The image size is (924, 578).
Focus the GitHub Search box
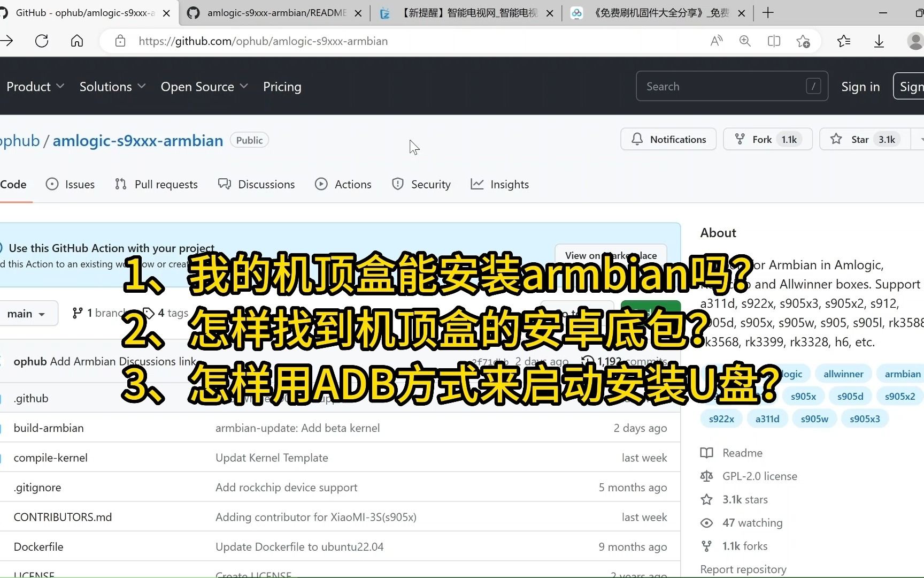click(x=731, y=86)
